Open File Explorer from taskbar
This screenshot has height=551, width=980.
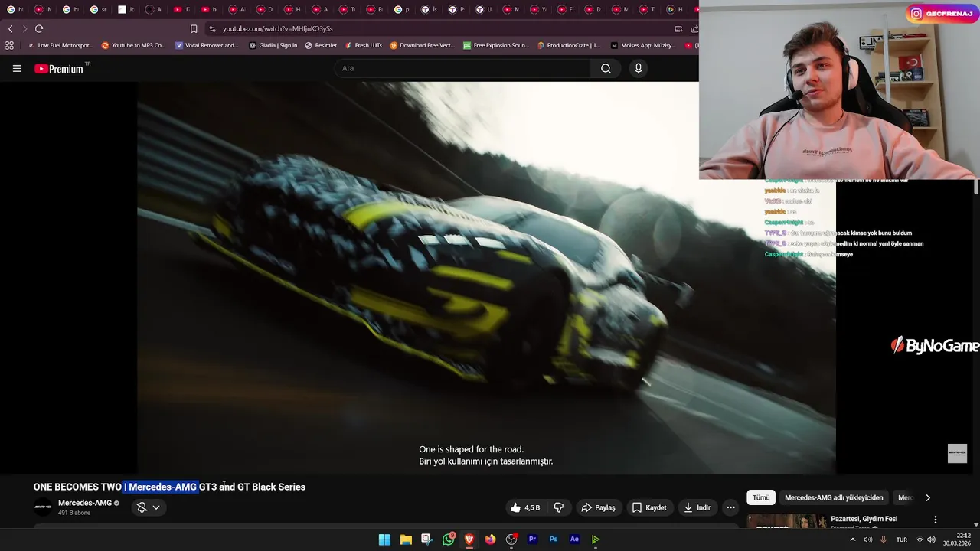(406, 540)
